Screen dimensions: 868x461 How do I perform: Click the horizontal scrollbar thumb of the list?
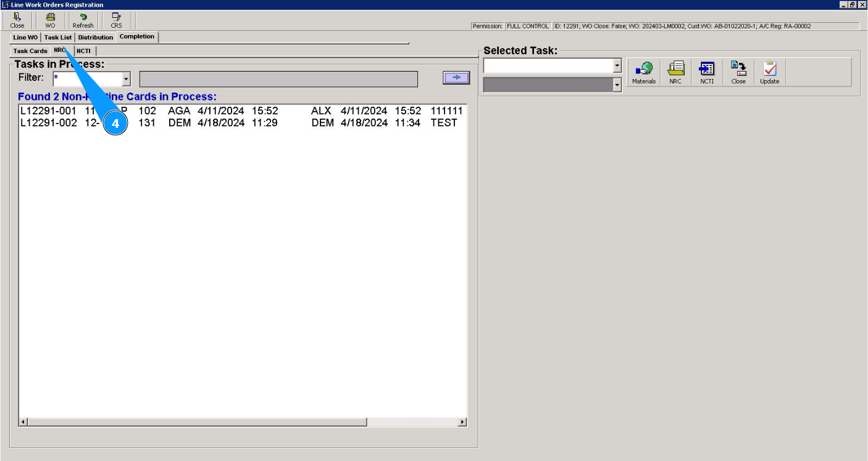click(198, 422)
